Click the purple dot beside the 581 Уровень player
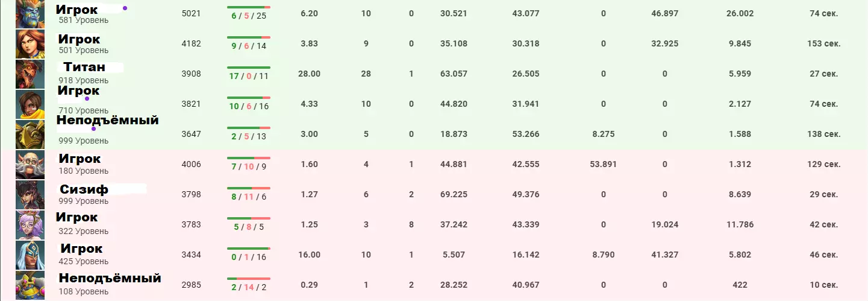868x301 pixels. click(125, 8)
